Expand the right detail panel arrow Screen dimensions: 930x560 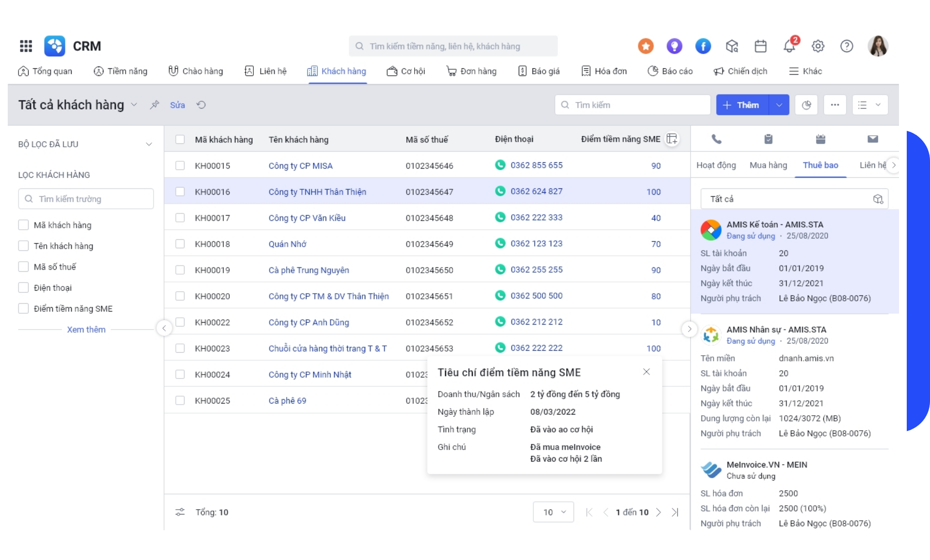point(689,329)
